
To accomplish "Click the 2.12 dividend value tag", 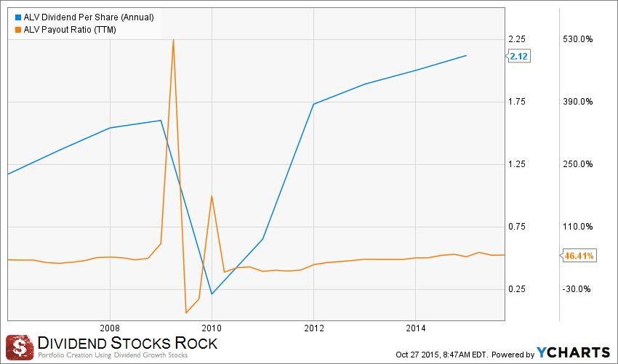I will point(518,56).
